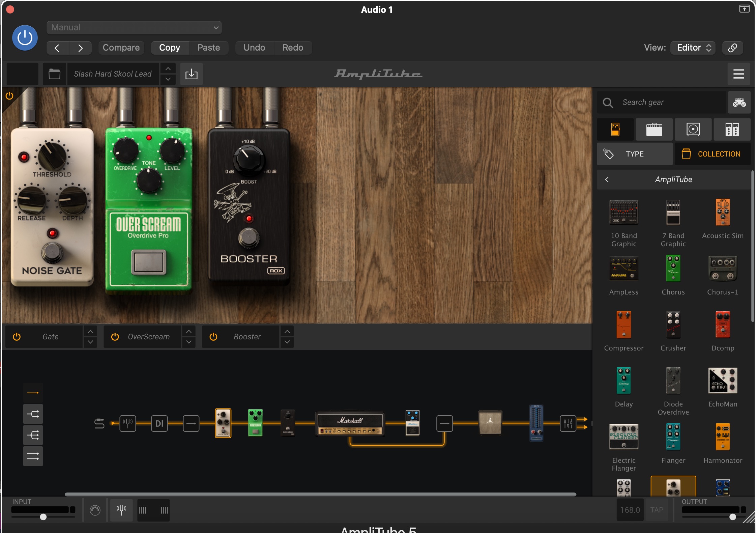Click the Slash Hard Skool Lead preset name
The height and width of the screenshot is (533, 756).
[x=113, y=74]
